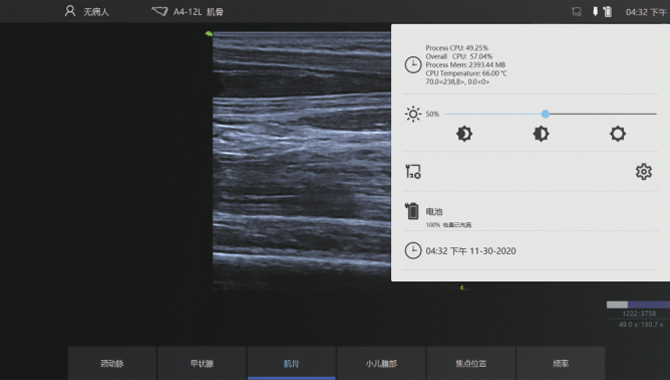670x380 pixels.
Task: Open the 焦点位置 focus position control
Action: pos(471,363)
